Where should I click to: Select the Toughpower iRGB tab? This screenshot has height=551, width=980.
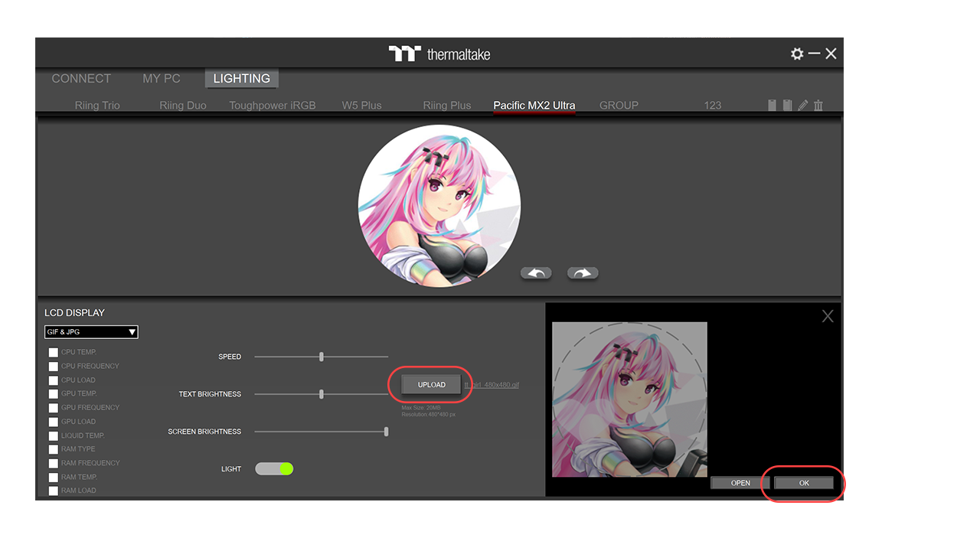[273, 106]
